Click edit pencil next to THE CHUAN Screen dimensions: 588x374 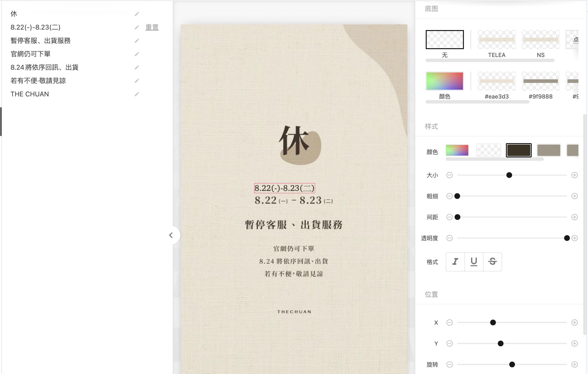[x=137, y=94]
